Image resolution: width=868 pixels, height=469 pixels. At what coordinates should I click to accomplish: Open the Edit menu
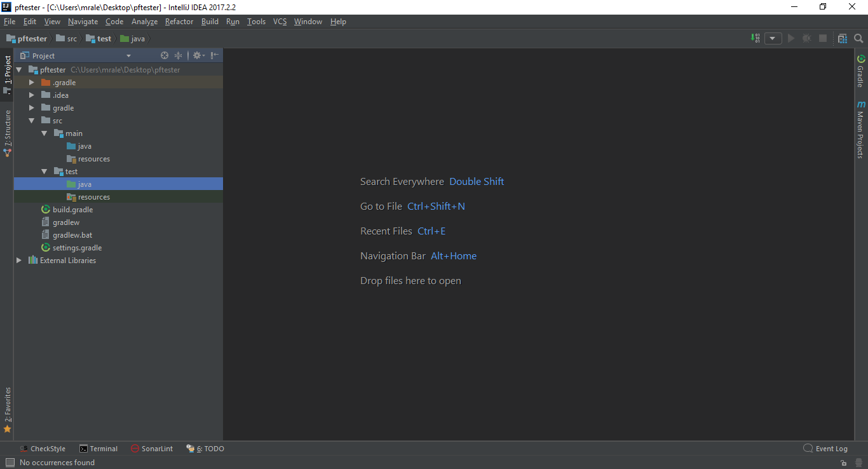tap(30, 22)
